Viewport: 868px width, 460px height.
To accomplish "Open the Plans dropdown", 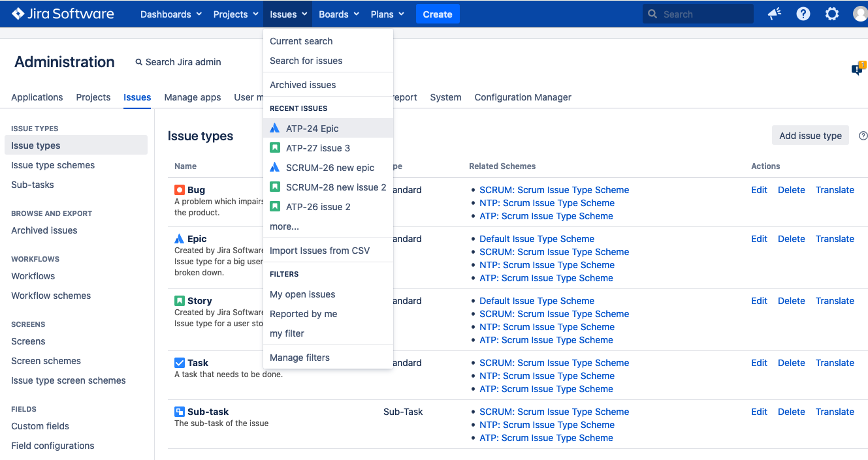I will pyautogui.click(x=387, y=14).
